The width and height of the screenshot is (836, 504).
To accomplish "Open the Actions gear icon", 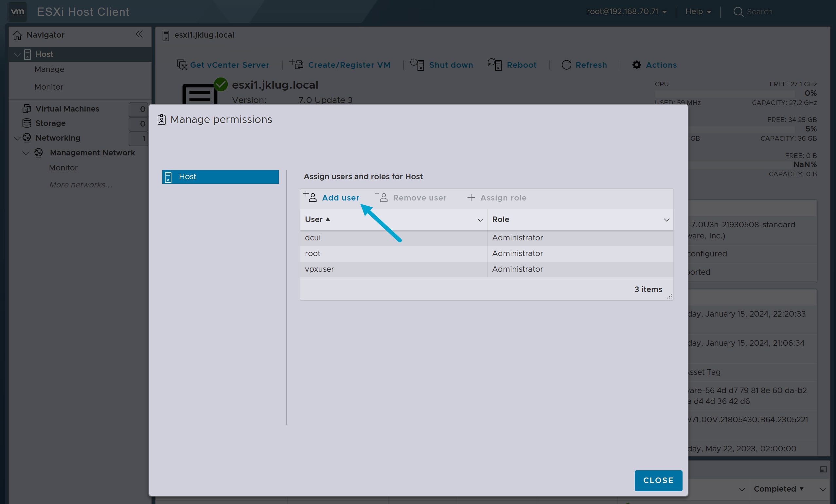I will pyautogui.click(x=636, y=65).
